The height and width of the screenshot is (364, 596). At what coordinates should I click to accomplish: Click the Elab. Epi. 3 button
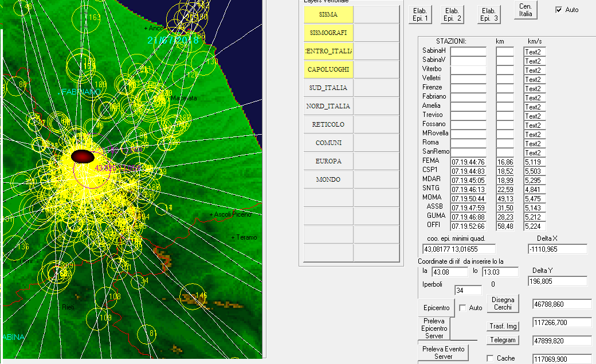[x=489, y=14]
